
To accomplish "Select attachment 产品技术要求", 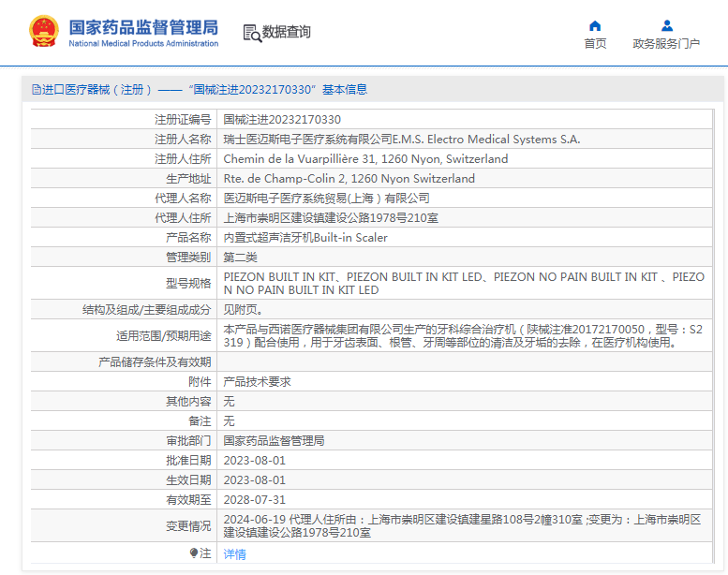I will (258, 382).
